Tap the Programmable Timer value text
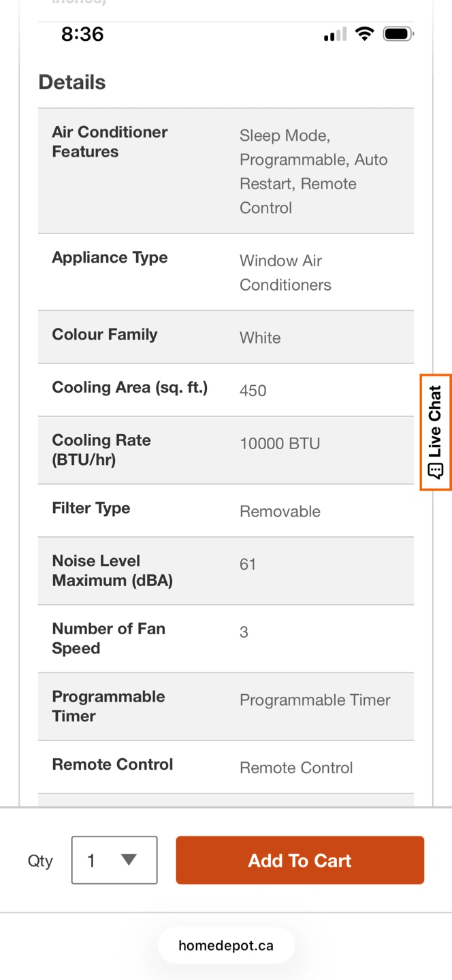Screen dimensions: 452x980 click(315, 700)
